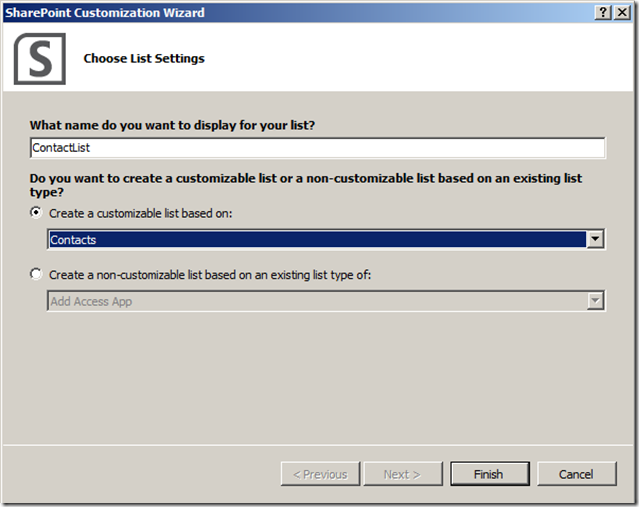Close the SharePoint Customization Wizard dialog
This screenshot has height=507, width=639.
(623, 12)
